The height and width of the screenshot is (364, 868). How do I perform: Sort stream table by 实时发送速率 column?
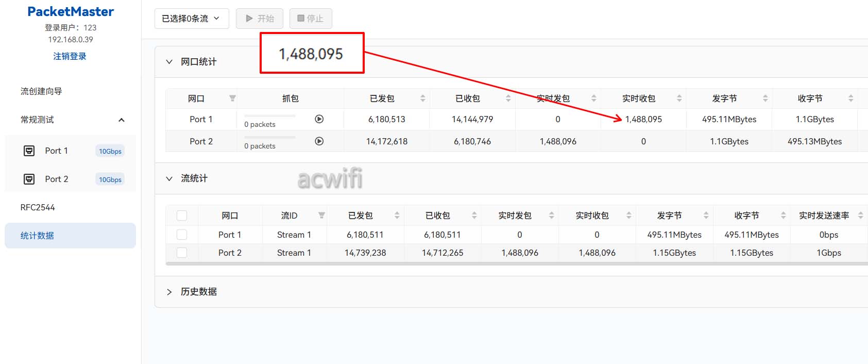861,216
